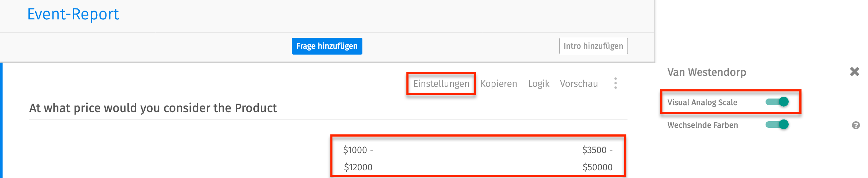Open the Logik option
The image size is (868, 178).
(539, 84)
